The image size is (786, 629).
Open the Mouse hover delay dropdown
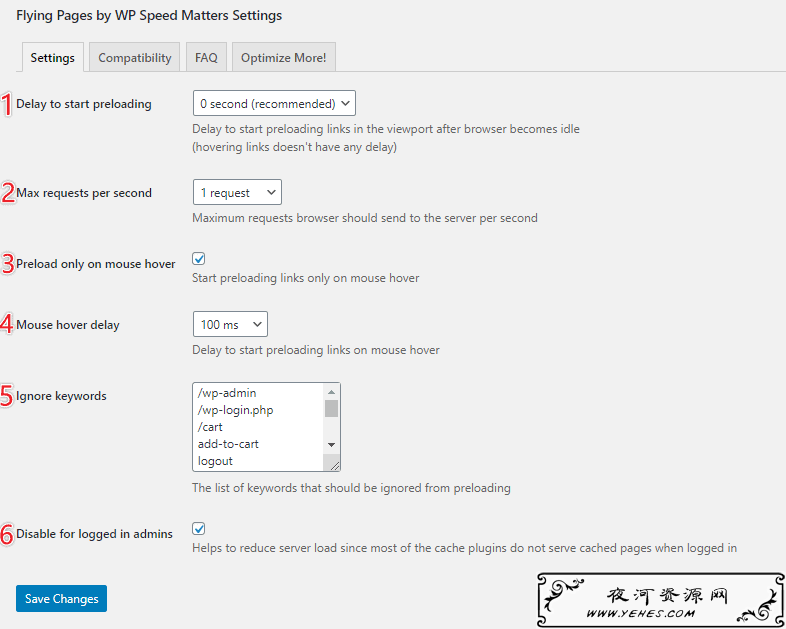[230, 324]
